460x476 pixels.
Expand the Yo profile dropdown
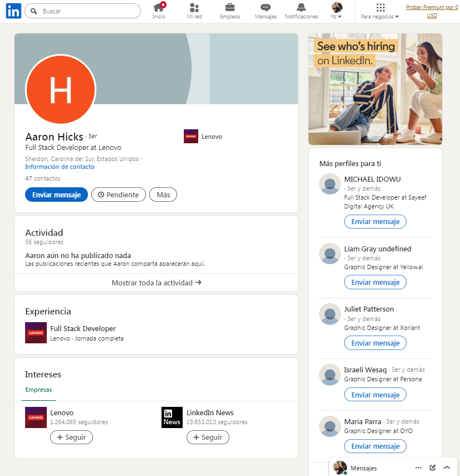point(336,11)
